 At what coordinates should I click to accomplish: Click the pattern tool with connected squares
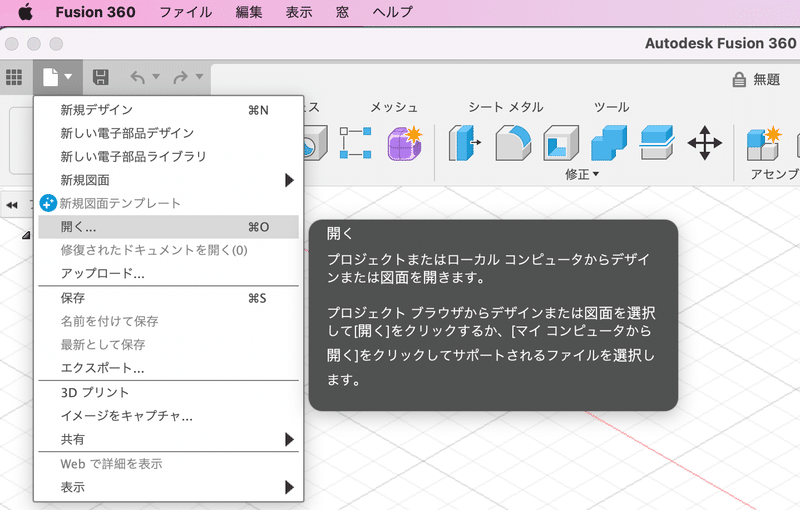(356, 143)
